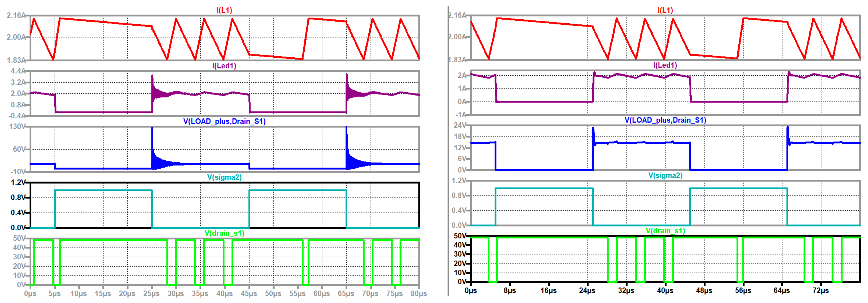Click the V(drain_s1) label in left plot
The image size is (868, 303).
click(x=224, y=233)
